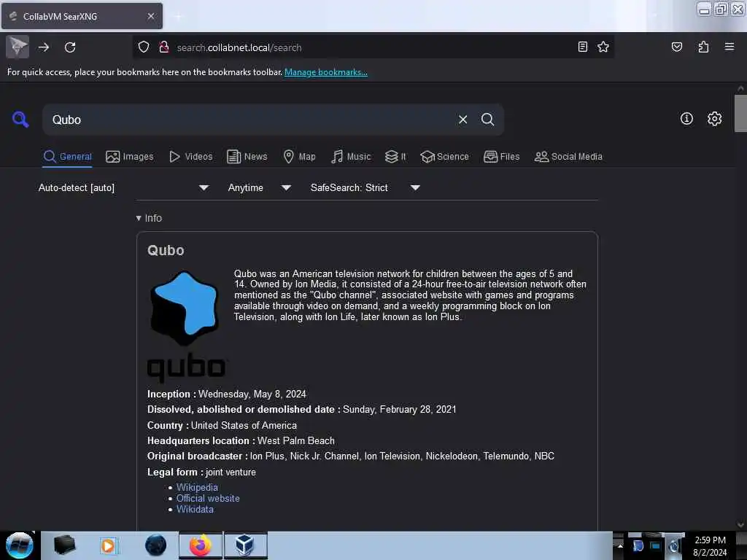This screenshot has width=747, height=560.
Task: Click the insecure connection padlock icon
Action: (164, 47)
